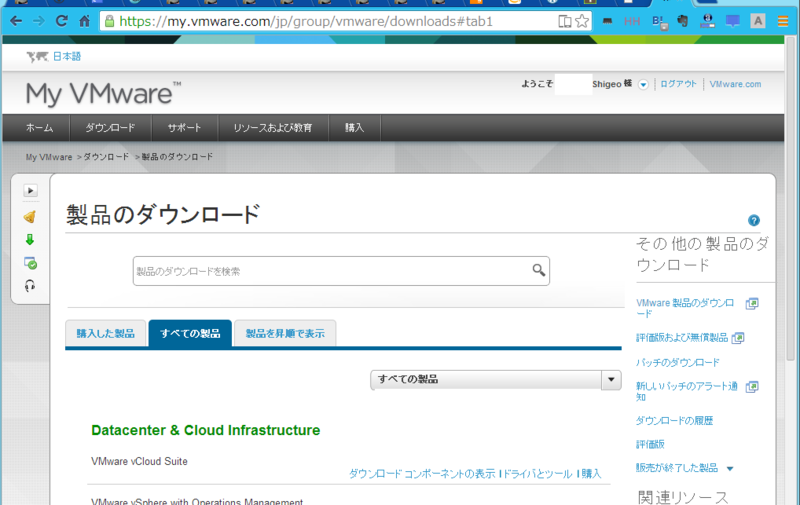
Task: Open the 評価版および無償製品 link
Action: (682, 338)
